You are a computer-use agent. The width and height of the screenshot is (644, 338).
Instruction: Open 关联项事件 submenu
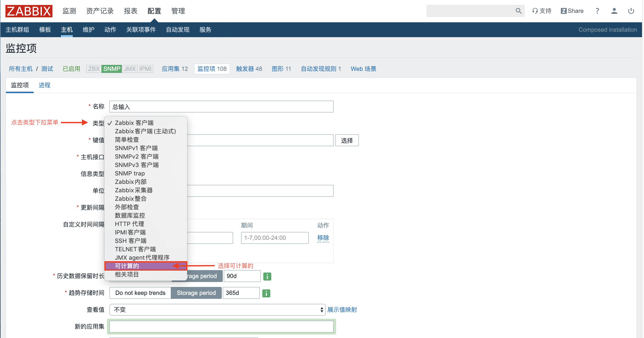pos(141,29)
